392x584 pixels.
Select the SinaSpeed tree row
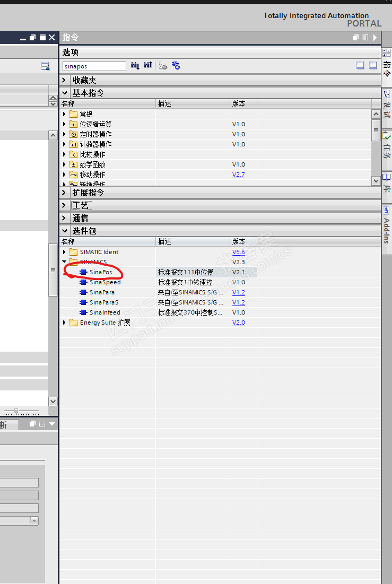pyautogui.click(x=159, y=282)
